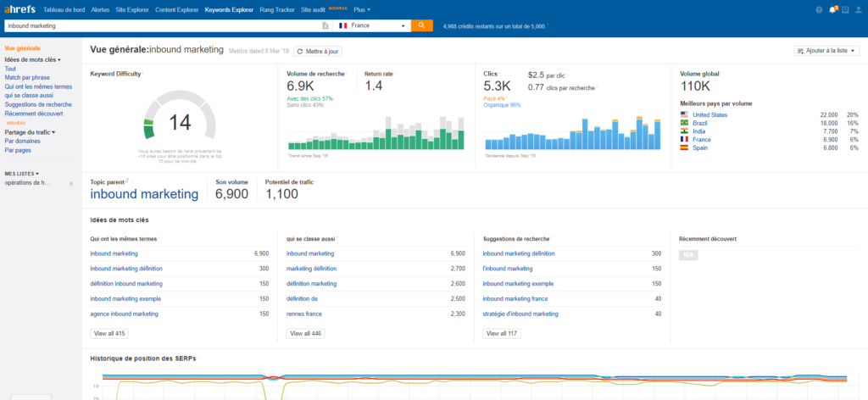The height and width of the screenshot is (400, 868).
Task: Collapse the Idées de mots clés section
Action: (x=31, y=59)
